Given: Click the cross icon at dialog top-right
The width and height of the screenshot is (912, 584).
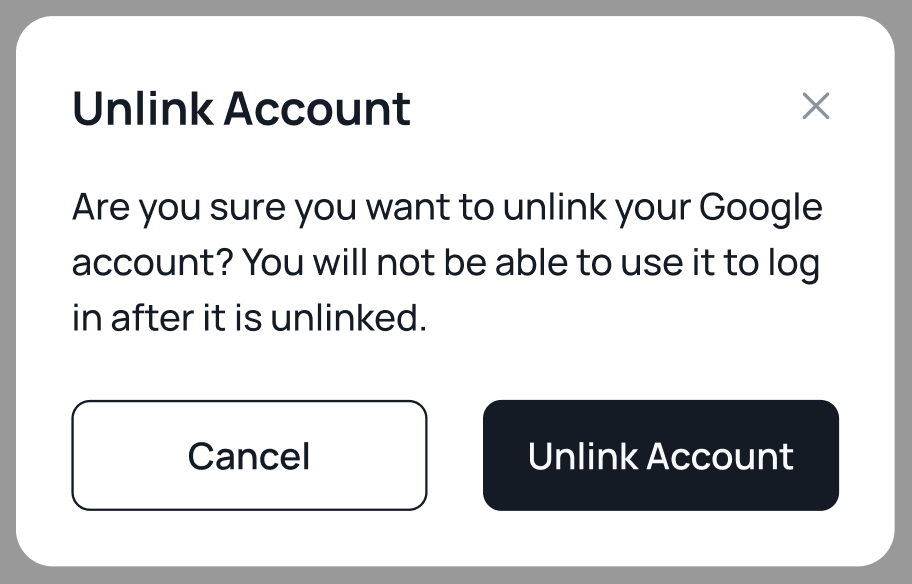Looking at the screenshot, I should [x=816, y=106].
